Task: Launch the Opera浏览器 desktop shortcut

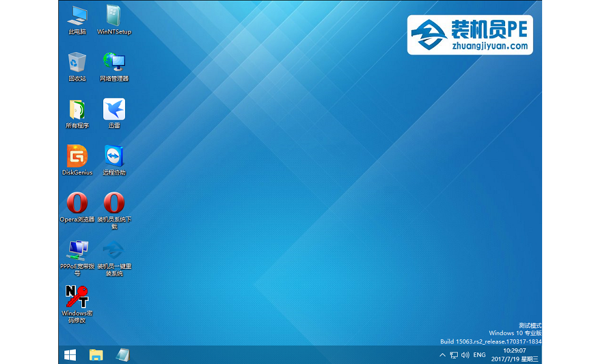Action: pos(77,203)
